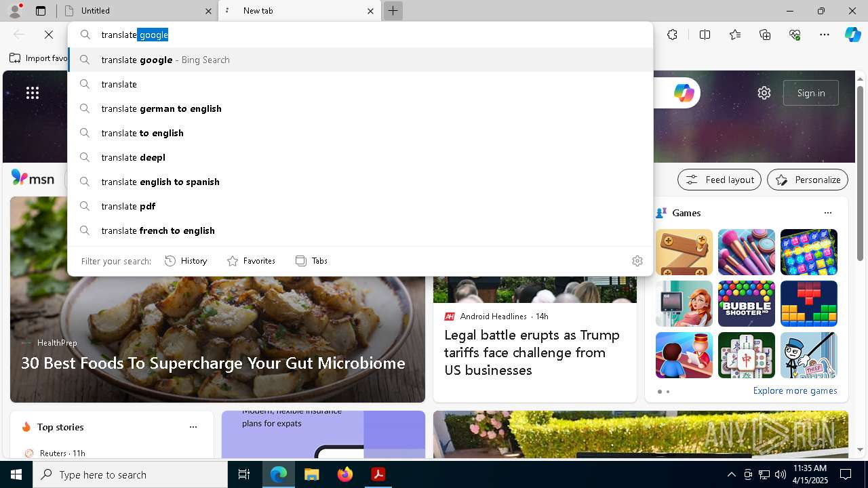Open the tab actions menu icon

click(x=41, y=11)
